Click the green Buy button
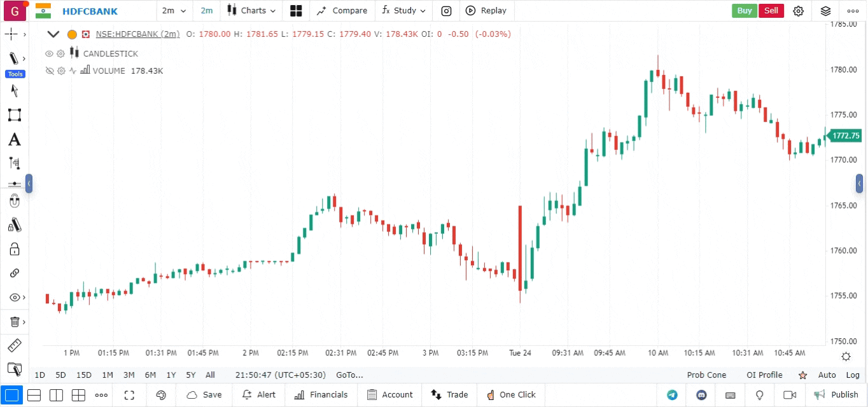Screen dimensions: 868x407 [744, 11]
